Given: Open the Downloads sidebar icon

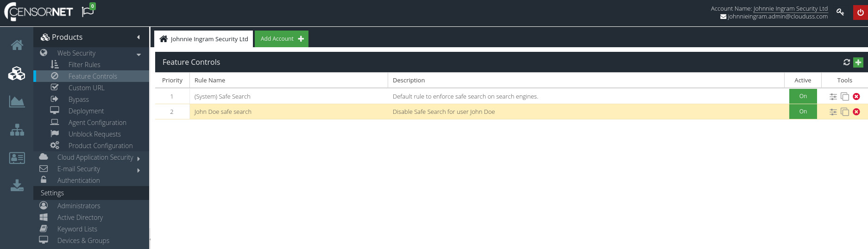Looking at the screenshot, I should 17,186.
